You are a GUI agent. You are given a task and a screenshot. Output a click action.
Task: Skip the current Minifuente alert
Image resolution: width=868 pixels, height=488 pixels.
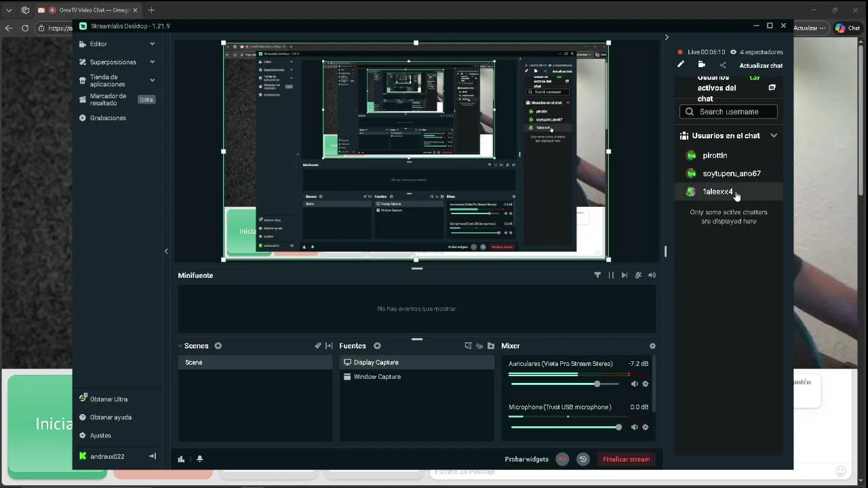[x=625, y=275]
